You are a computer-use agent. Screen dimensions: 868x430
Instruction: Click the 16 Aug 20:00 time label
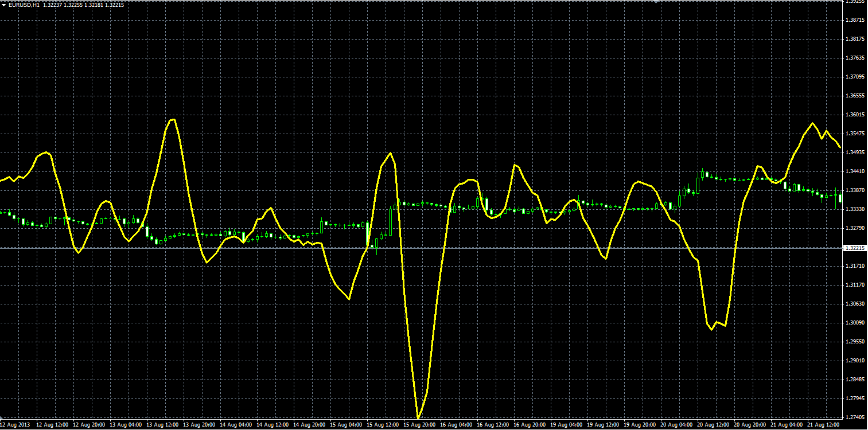pyautogui.click(x=530, y=425)
